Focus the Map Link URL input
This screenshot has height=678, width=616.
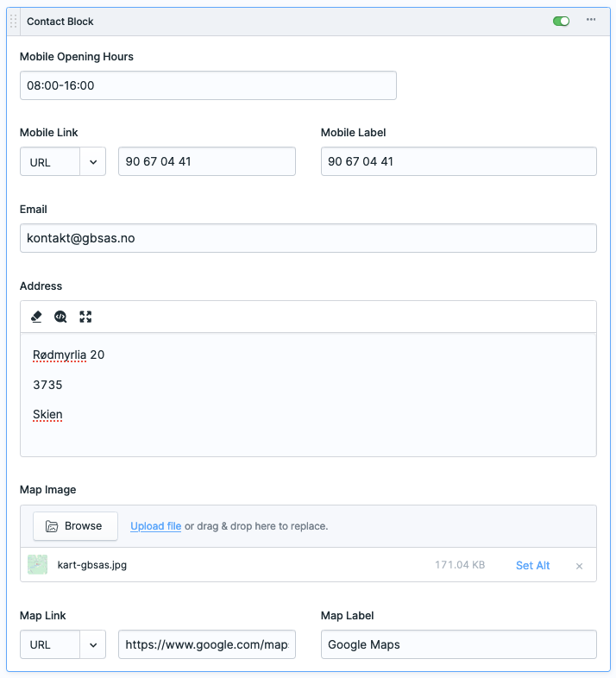[x=207, y=644]
